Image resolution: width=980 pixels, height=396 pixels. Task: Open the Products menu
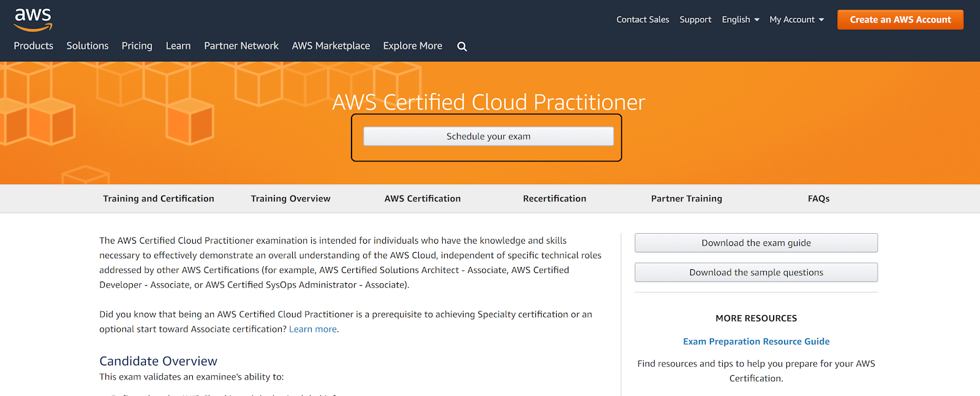[34, 46]
